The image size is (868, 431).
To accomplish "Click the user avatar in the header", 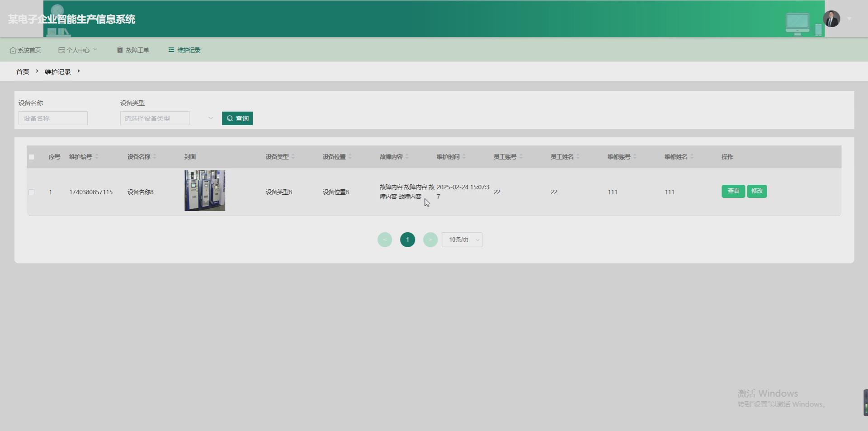I will [831, 19].
